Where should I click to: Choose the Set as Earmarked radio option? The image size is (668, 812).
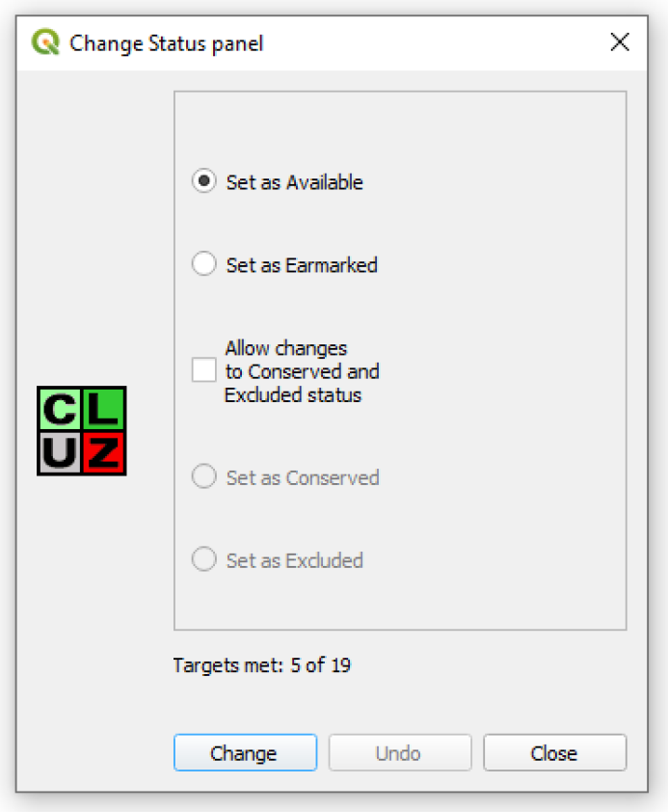tap(203, 264)
